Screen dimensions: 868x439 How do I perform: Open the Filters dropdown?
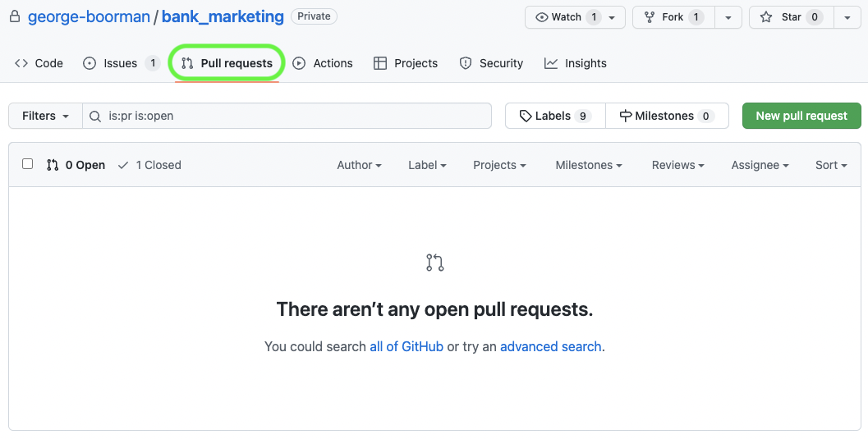pyautogui.click(x=45, y=116)
